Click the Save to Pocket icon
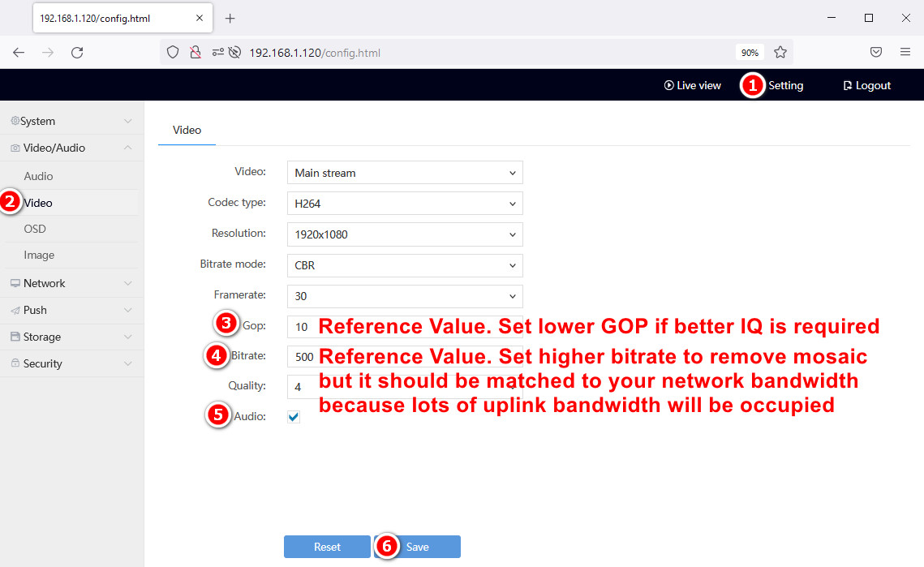The image size is (924, 567). click(x=876, y=52)
